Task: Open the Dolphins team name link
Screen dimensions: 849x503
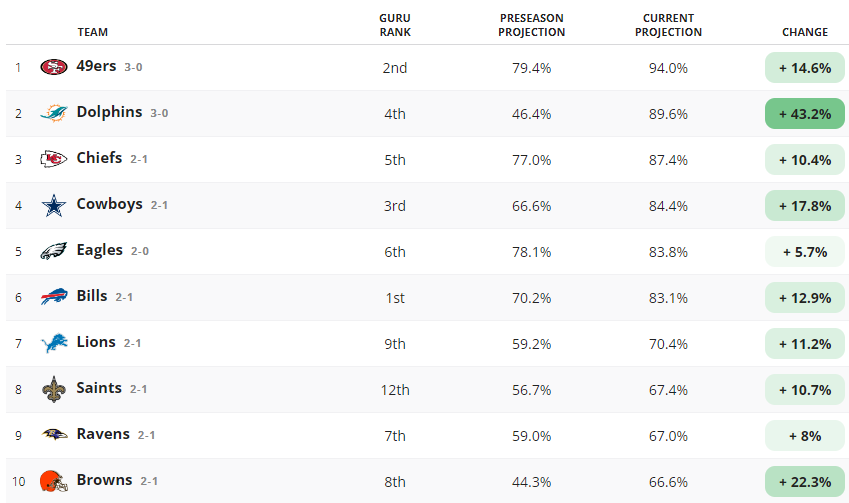Action: click(x=109, y=112)
